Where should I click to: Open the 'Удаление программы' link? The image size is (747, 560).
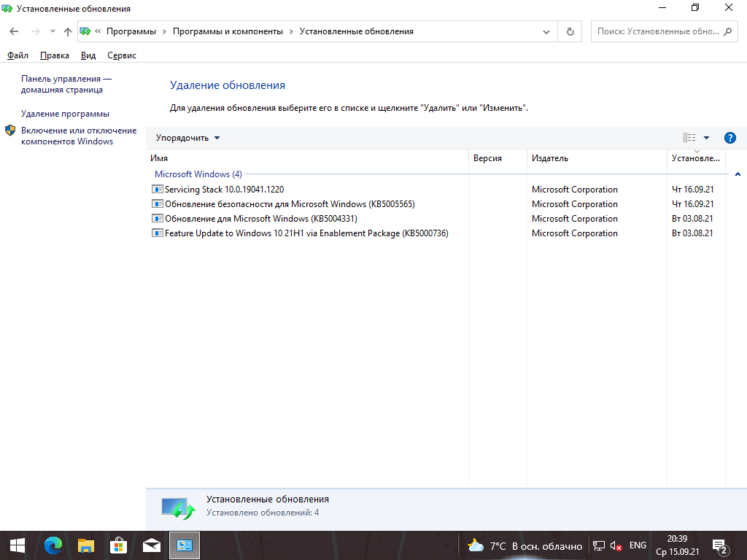[65, 114]
